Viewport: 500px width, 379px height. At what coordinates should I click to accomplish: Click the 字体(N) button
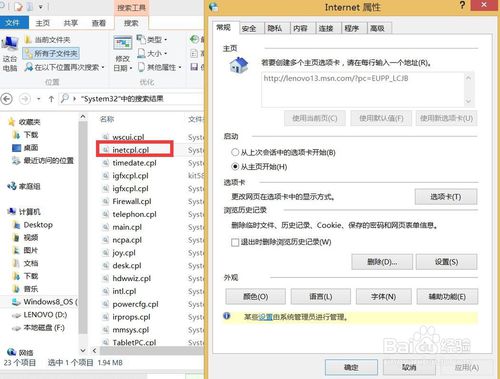[x=383, y=296]
